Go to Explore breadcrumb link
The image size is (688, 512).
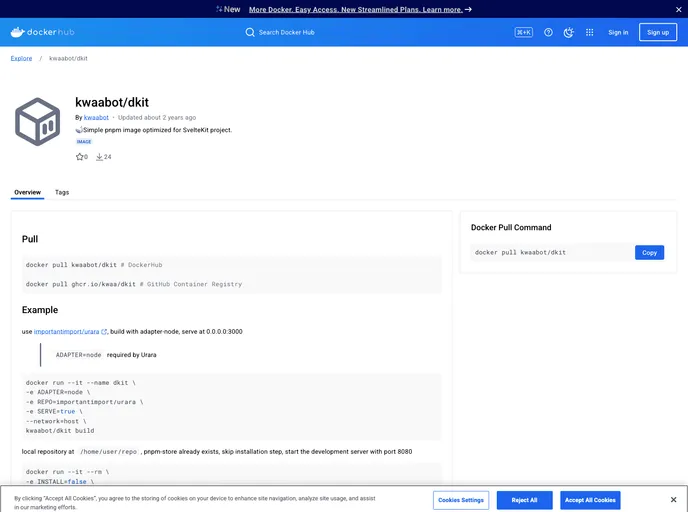click(x=22, y=58)
